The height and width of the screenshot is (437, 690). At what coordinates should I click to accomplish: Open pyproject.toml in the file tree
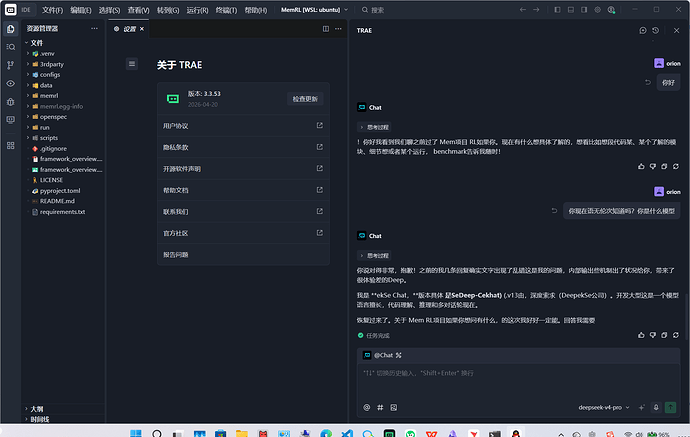pyautogui.click(x=60, y=191)
